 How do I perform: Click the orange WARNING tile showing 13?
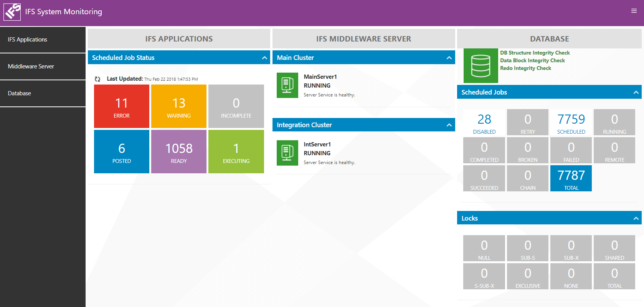[179, 106]
